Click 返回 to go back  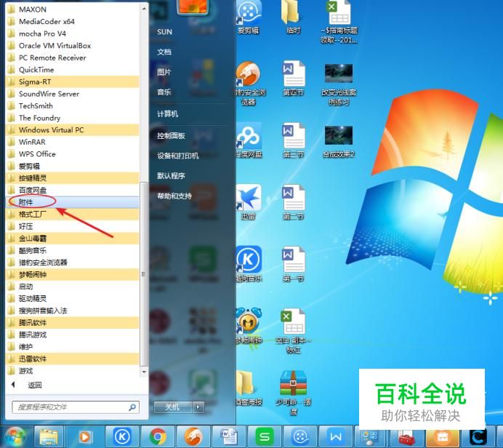[x=35, y=385]
